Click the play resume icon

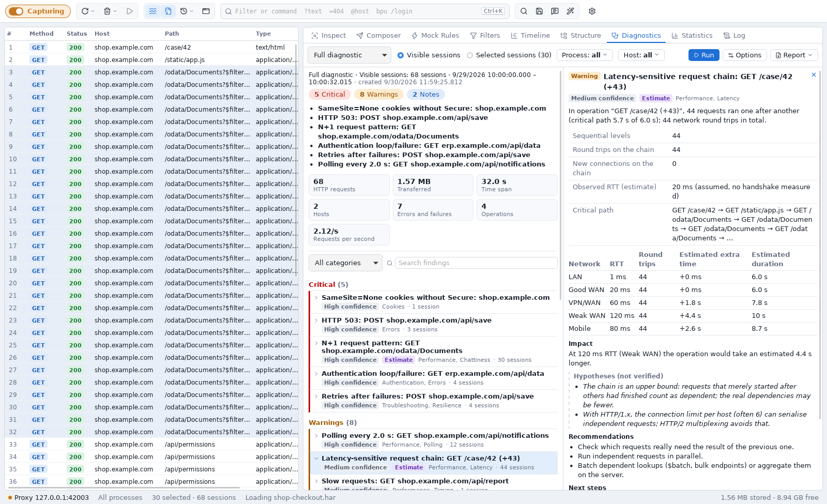coord(130,11)
